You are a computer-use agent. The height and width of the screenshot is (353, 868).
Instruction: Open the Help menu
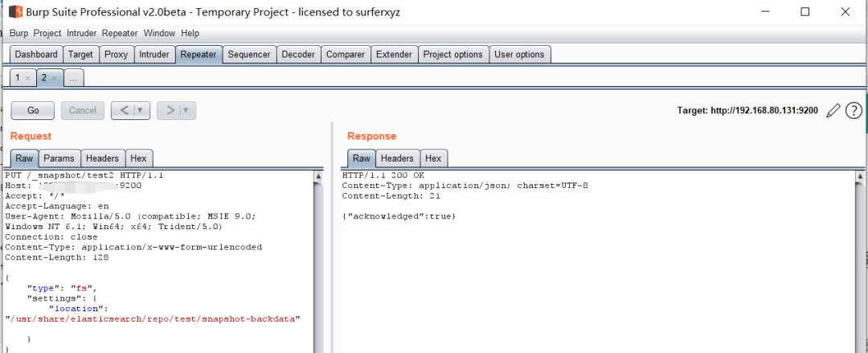pyautogui.click(x=190, y=33)
